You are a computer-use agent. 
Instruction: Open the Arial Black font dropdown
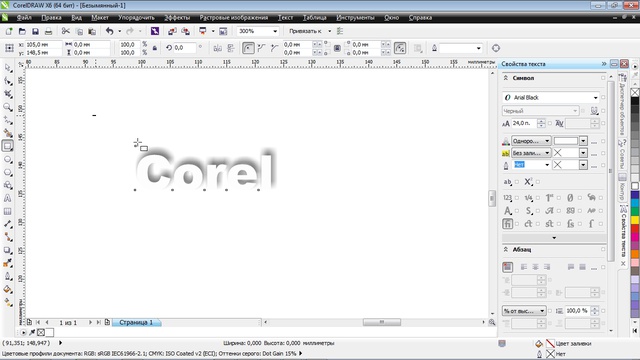tap(596, 98)
